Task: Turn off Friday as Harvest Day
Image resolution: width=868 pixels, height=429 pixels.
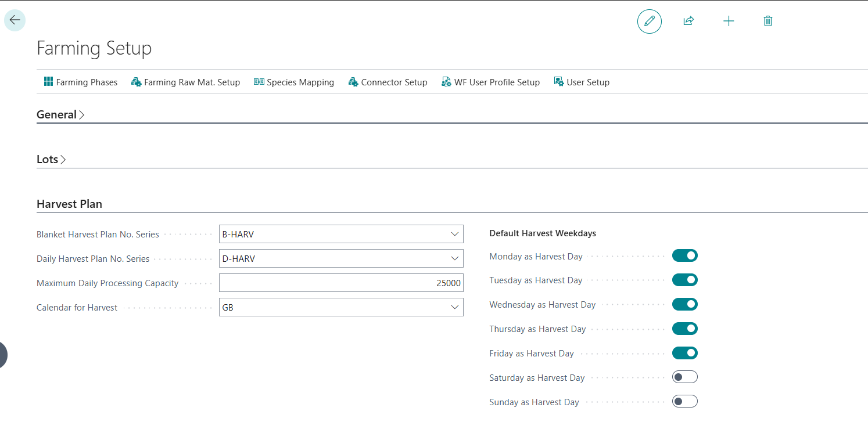Action: pyautogui.click(x=684, y=354)
